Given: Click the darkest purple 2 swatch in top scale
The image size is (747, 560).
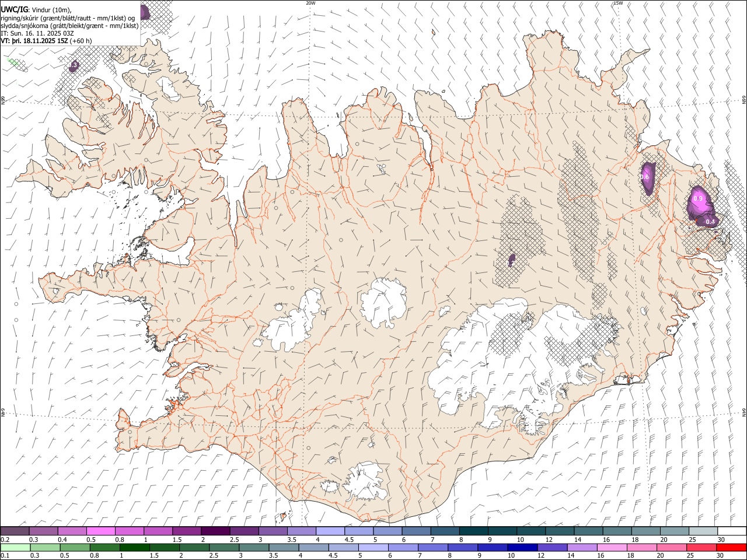Looking at the screenshot, I should point(215,531).
